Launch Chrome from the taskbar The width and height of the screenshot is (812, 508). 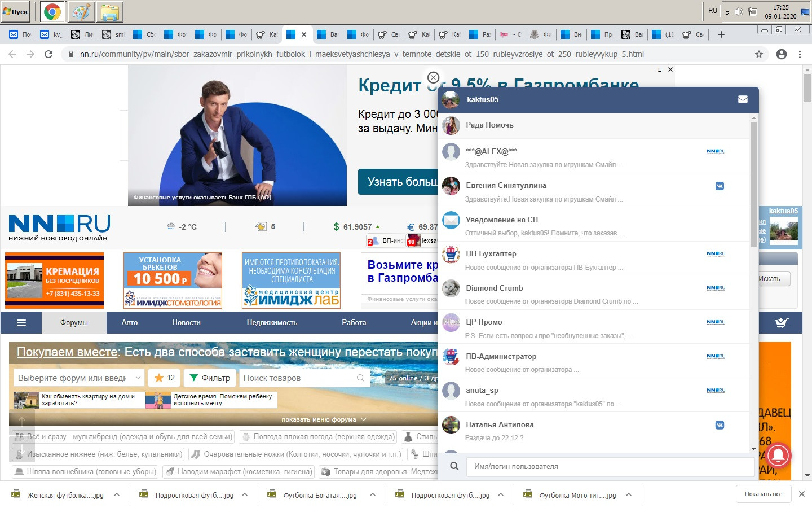tap(52, 11)
